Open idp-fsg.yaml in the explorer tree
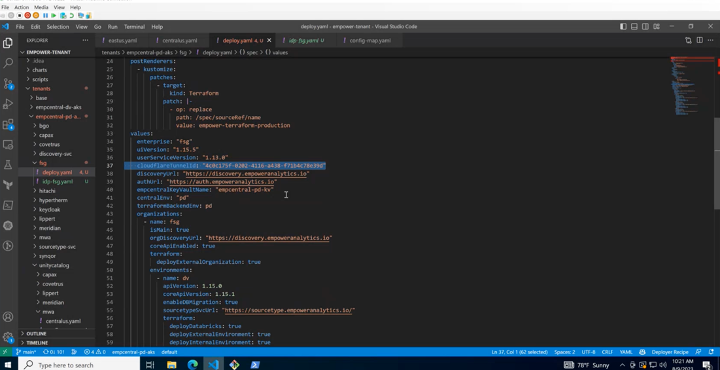The height and width of the screenshot is (370, 720). [x=57, y=182]
